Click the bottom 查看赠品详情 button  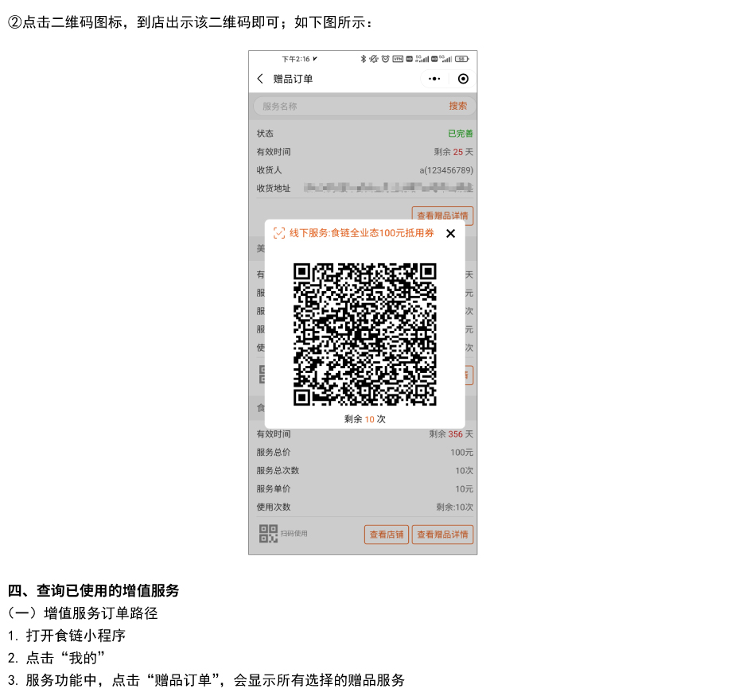coord(442,535)
